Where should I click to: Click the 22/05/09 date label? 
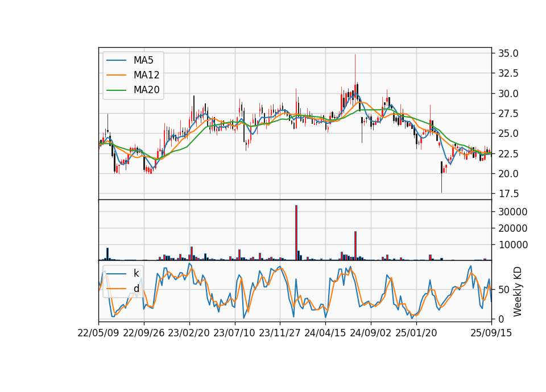tap(98, 333)
